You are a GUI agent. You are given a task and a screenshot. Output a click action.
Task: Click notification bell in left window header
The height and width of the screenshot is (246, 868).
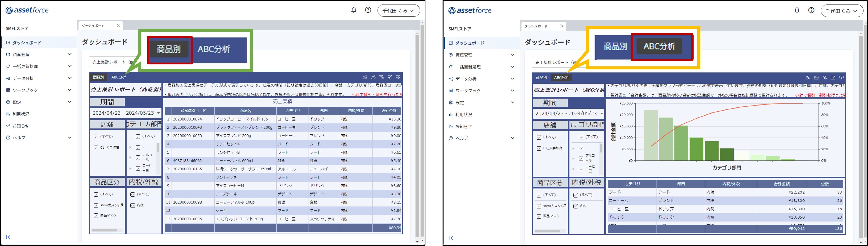[x=354, y=10]
